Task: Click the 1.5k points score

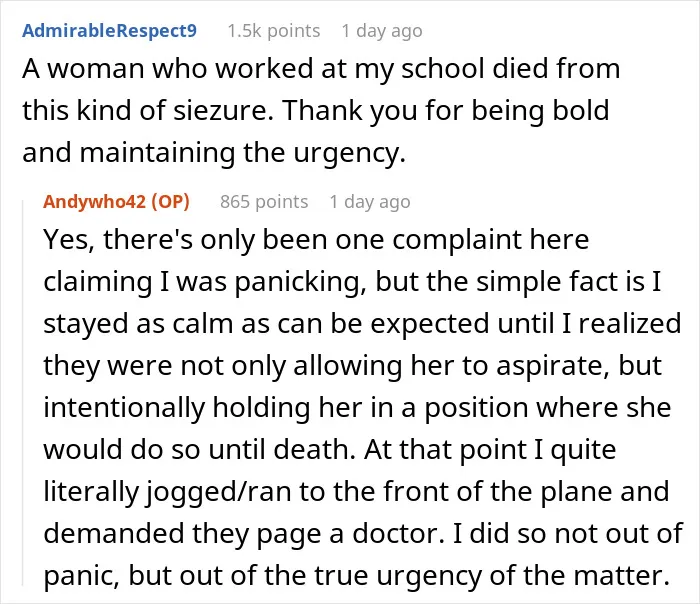Action: pos(274,31)
